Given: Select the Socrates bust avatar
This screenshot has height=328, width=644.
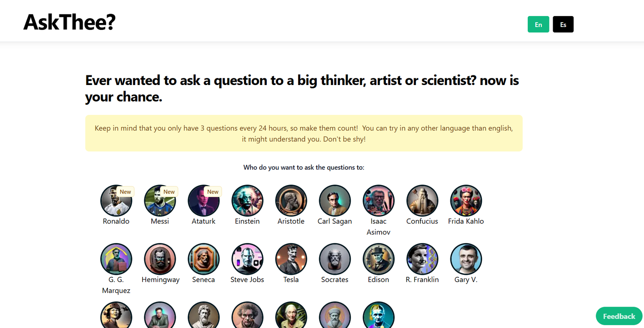Looking at the screenshot, I should pos(334,259).
